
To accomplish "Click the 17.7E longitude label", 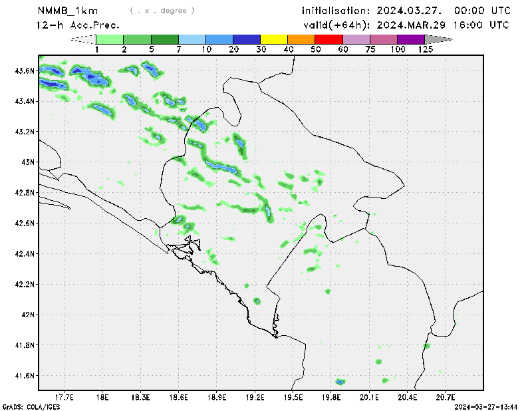I will click(64, 398).
